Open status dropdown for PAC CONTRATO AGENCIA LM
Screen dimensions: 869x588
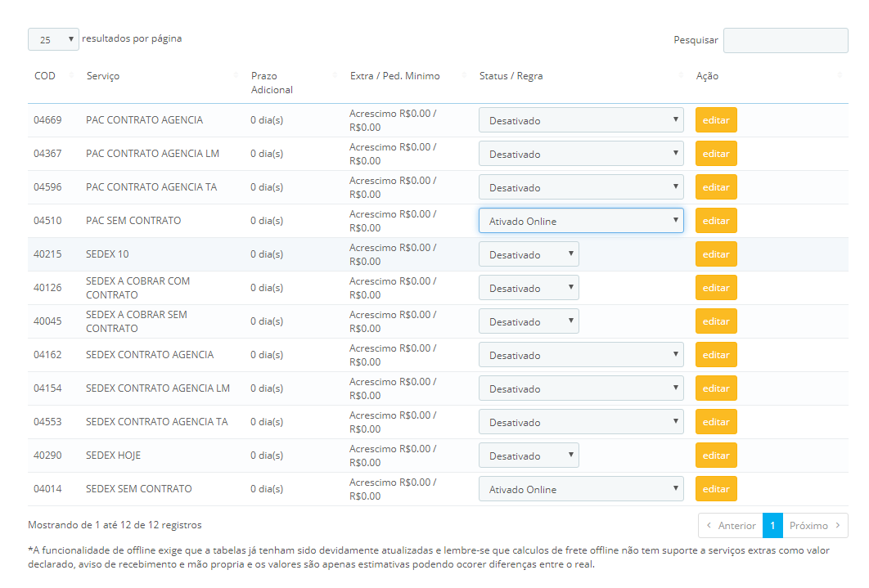[x=581, y=154]
